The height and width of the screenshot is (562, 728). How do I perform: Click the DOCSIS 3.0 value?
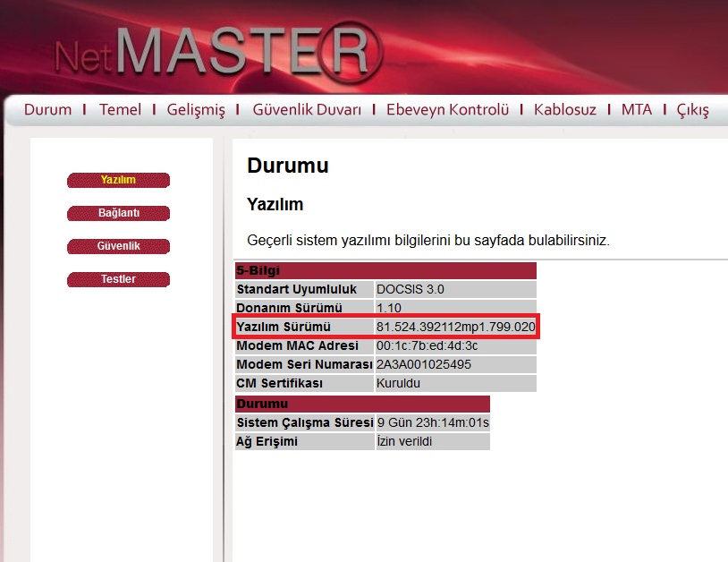click(x=411, y=289)
